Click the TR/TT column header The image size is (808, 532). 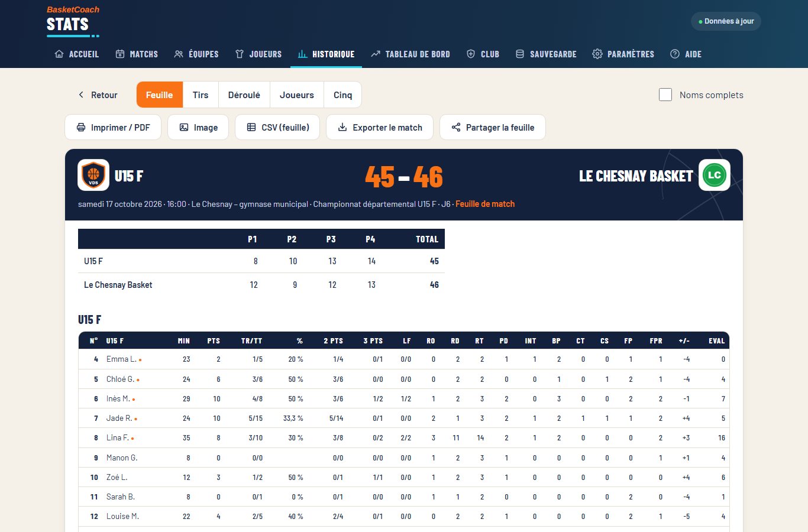[251, 341]
